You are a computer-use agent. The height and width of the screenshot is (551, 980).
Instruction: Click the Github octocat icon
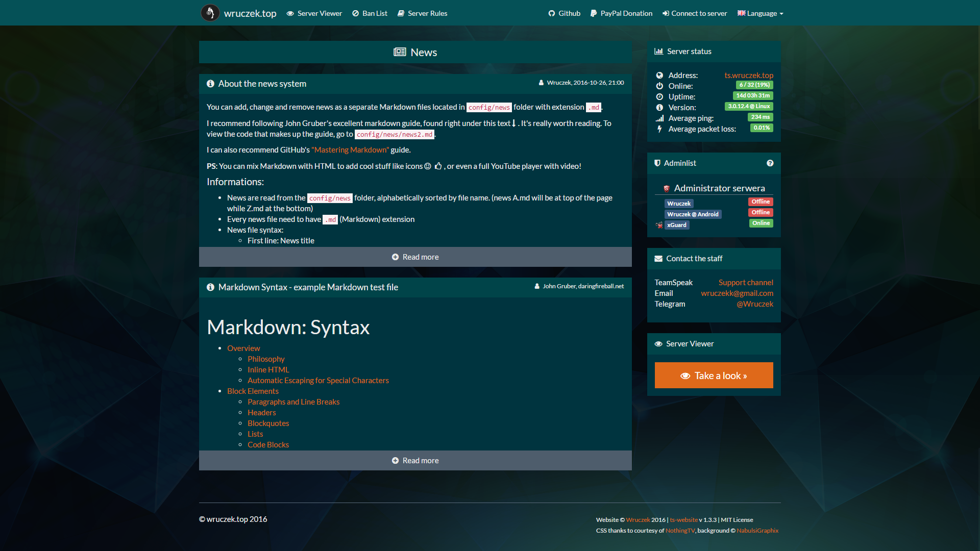pyautogui.click(x=551, y=12)
